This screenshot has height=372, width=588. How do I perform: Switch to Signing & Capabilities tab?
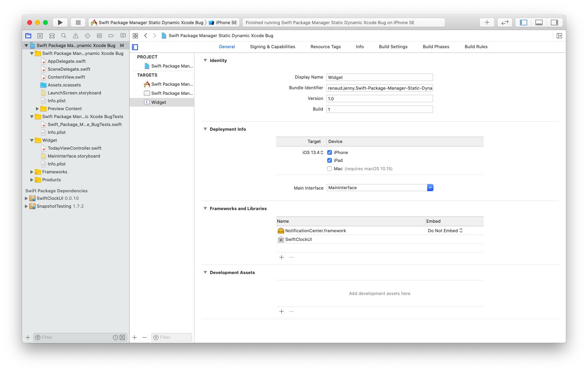273,47
